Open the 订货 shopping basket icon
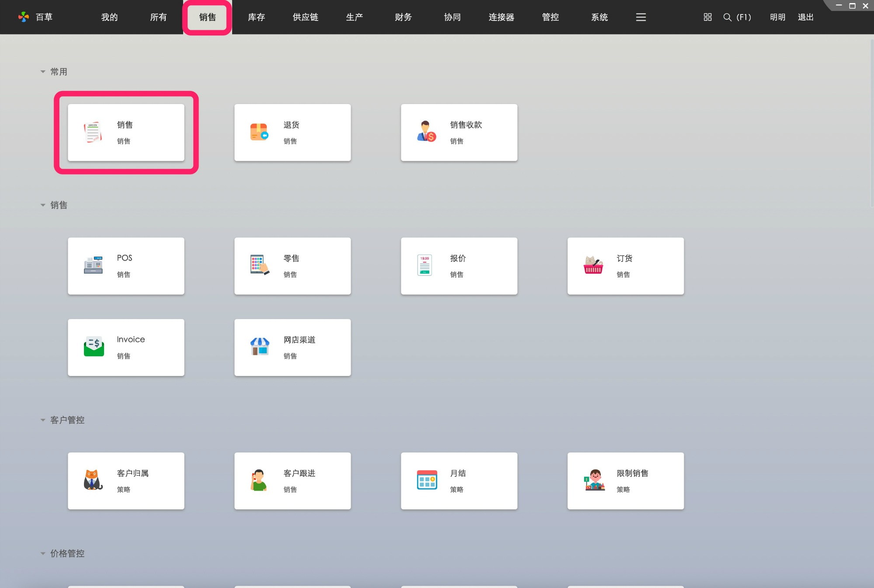This screenshot has width=874, height=588. click(593, 265)
